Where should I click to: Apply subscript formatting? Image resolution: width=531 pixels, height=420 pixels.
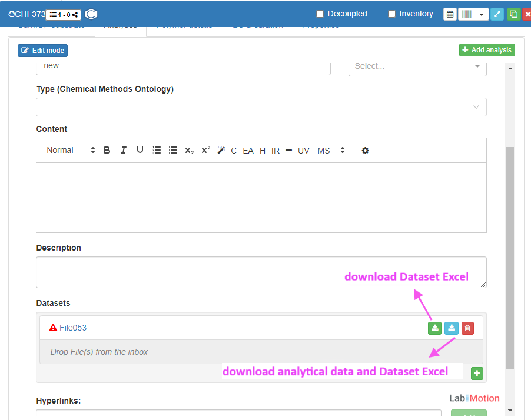pyautogui.click(x=189, y=151)
